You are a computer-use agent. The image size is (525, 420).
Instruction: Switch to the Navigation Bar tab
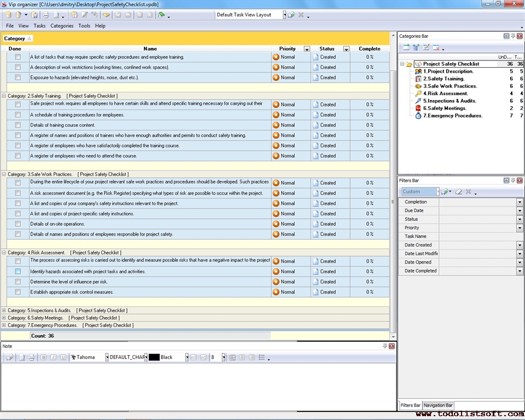pyautogui.click(x=438, y=405)
